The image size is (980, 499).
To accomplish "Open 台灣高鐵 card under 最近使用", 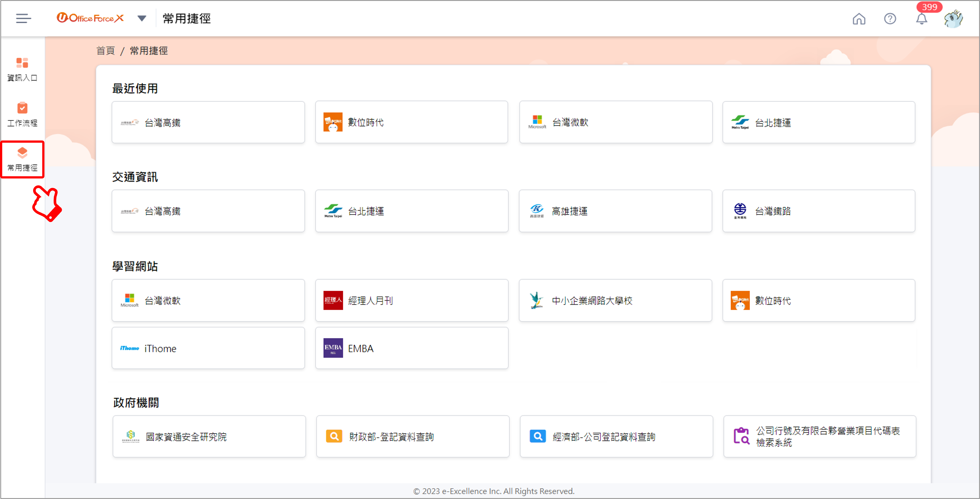I will click(x=208, y=122).
